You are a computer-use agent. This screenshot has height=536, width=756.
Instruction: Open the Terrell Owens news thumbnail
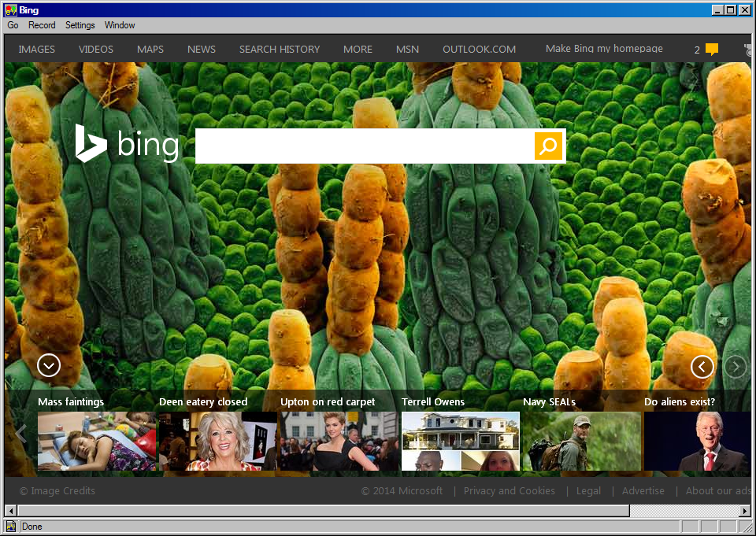click(x=460, y=441)
